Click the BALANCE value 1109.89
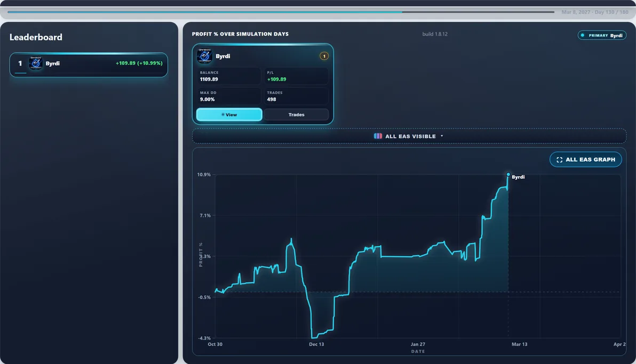This screenshot has width=636, height=364. (209, 79)
